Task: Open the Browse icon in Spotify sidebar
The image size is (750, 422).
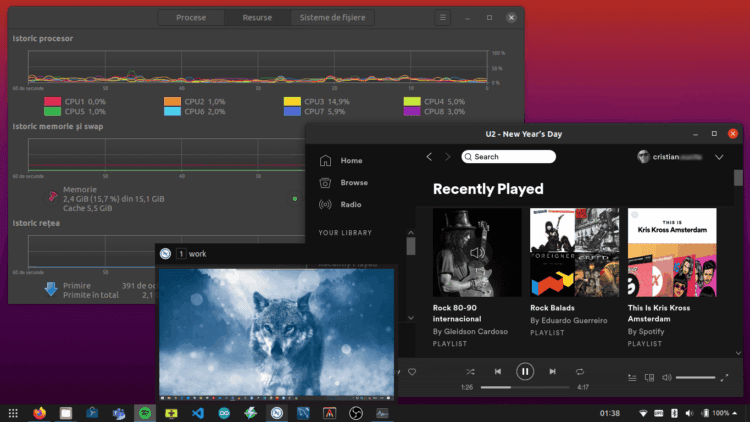Action: click(x=325, y=183)
